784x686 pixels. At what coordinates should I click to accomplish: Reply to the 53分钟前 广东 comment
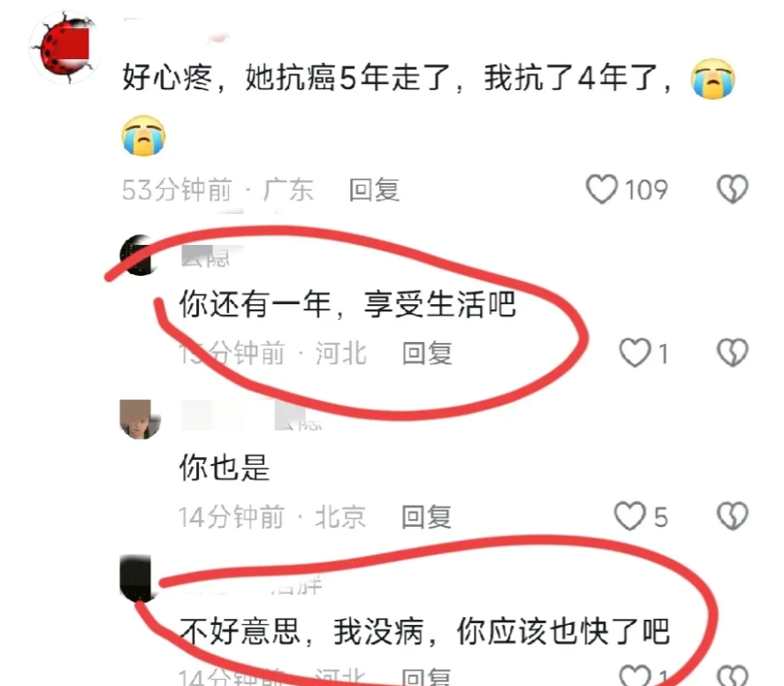click(x=374, y=189)
